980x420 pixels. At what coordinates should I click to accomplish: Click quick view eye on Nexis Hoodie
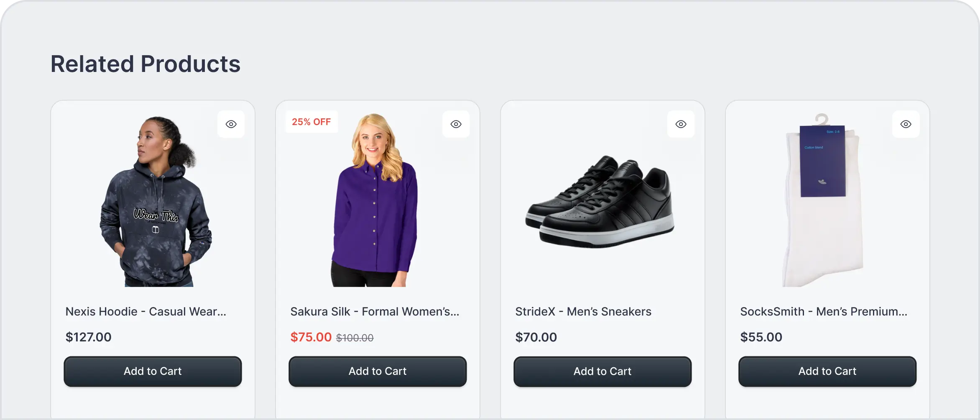click(231, 124)
